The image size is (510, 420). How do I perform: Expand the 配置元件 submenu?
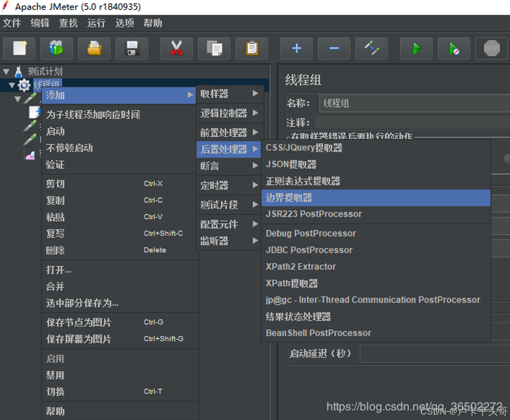229,224
